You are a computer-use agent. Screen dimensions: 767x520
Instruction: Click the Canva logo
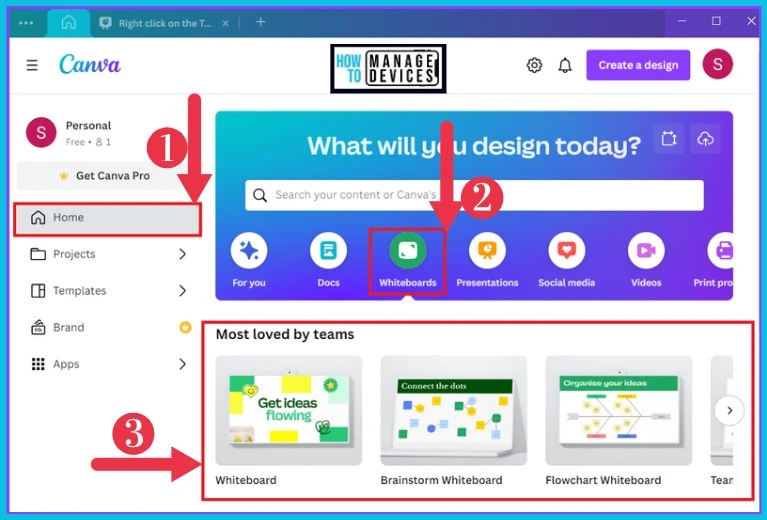point(90,64)
